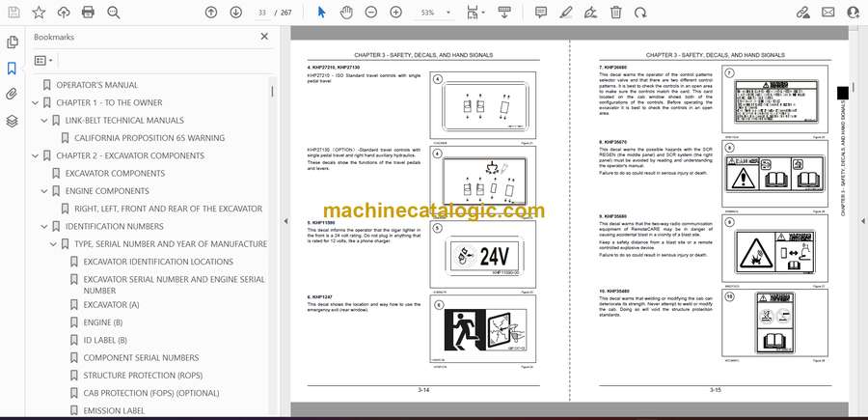Open COMPONENT SERIAL NUMBERS bookmark
Image resolution: width=868 pixels, height=420 pixels.
coord(141,358)
